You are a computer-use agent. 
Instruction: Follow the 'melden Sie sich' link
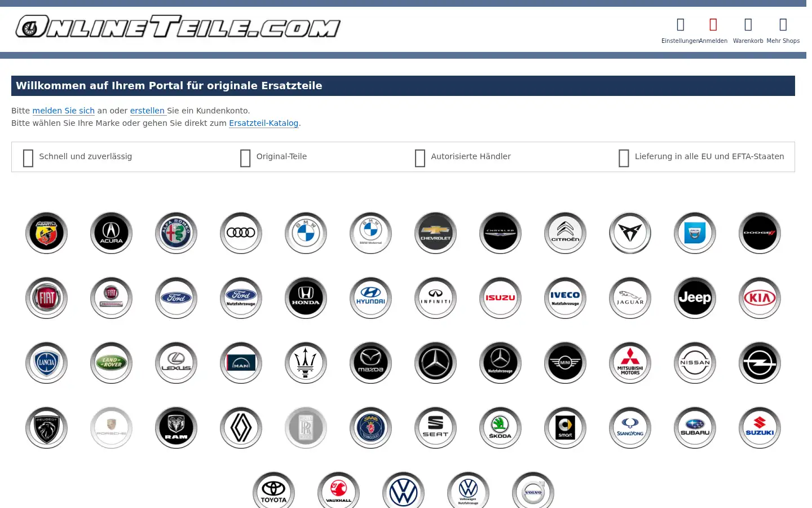click(x=63, y=111)
